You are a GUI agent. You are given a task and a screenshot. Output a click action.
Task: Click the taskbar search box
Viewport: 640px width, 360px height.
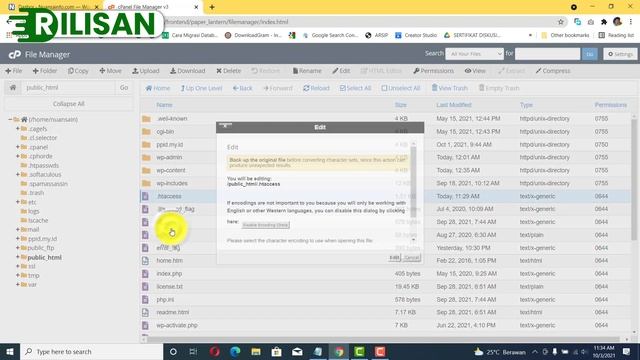pyautogui.click(x=91, y=351)
